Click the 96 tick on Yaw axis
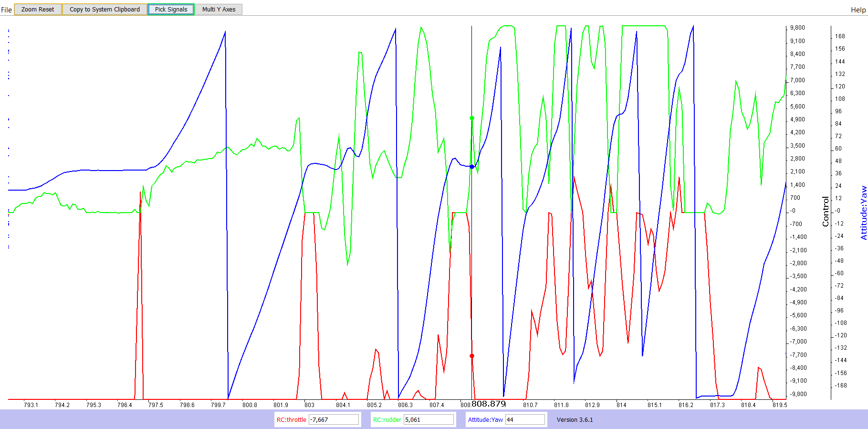 pyautogui.click(x=838, y=111)
